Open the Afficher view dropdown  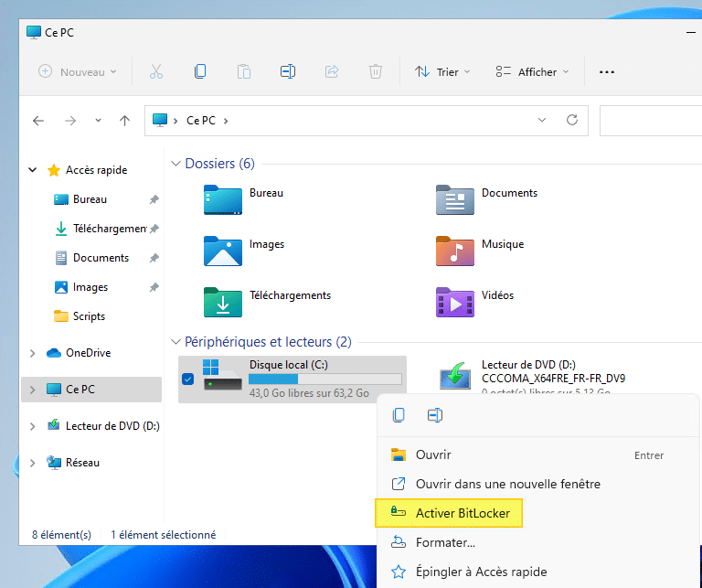click(532, 71)
